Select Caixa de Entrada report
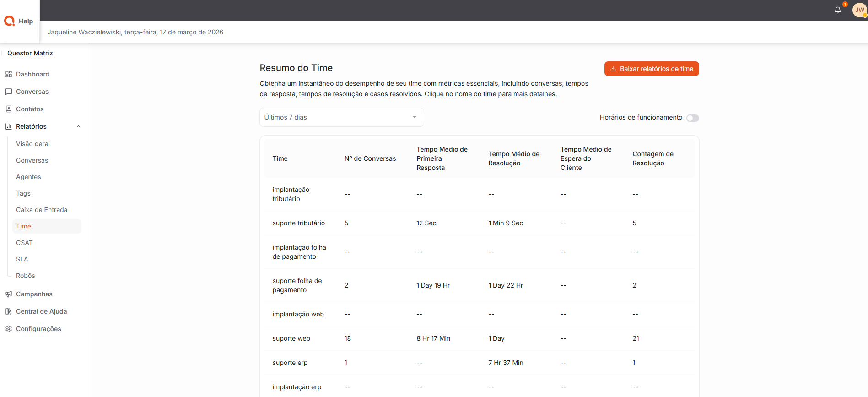This screenshot has width=868, height=397. tap(42, 210)
